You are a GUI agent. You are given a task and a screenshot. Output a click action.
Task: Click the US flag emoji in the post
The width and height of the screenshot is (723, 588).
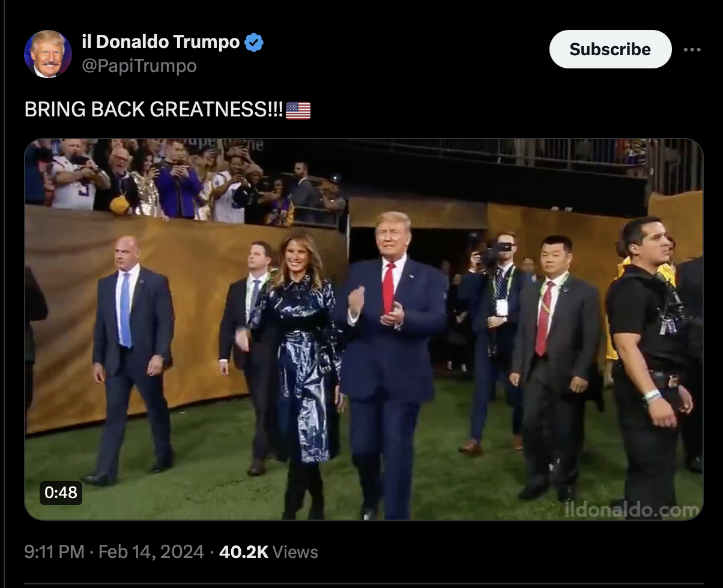point(298,110)
